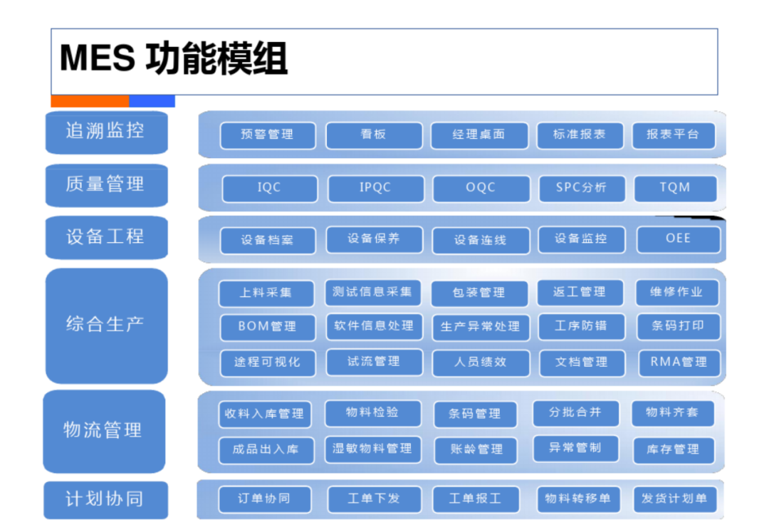The height and width of the screenshot is (532, 769).
Task: Open the 综合生产 category block
Action: point(106,325)
